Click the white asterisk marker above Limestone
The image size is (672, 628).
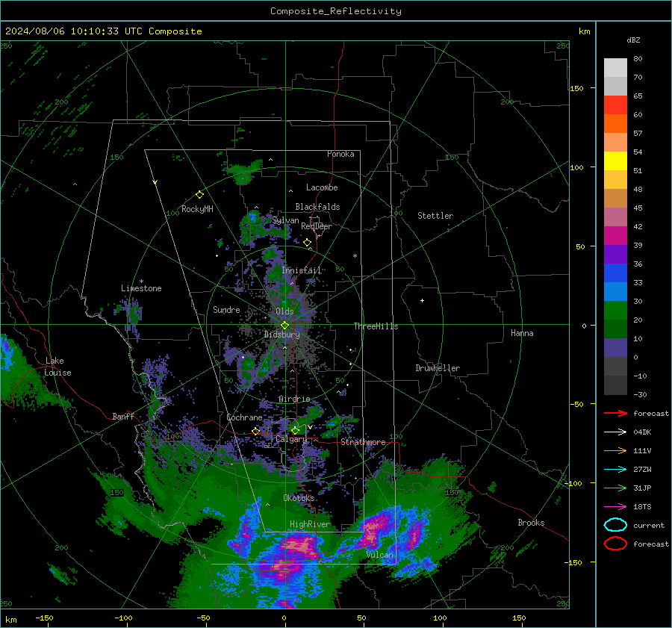point(141,282)
